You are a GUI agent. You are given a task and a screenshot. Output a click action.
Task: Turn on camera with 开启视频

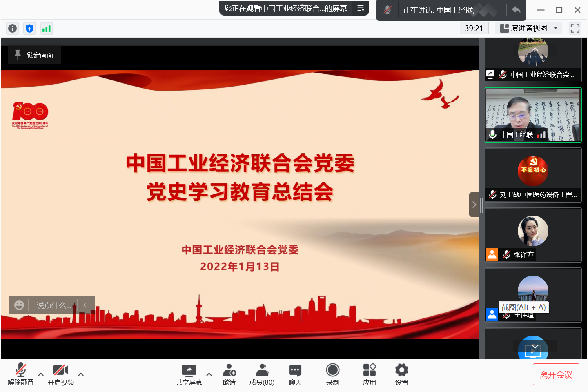pyautogui.click(x=60, y=374)
